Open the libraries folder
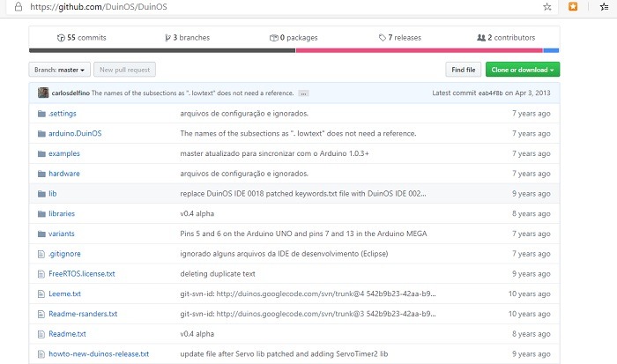617x364 pixels. point(62,214)
